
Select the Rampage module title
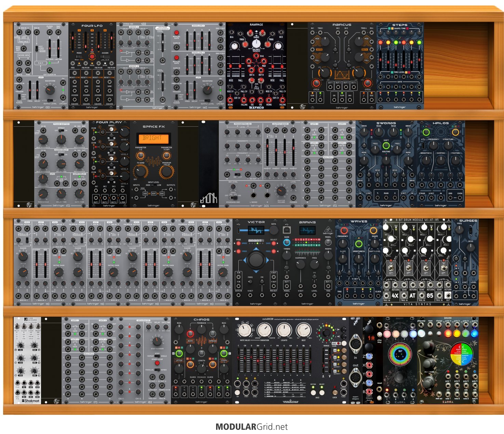[256, 25]
